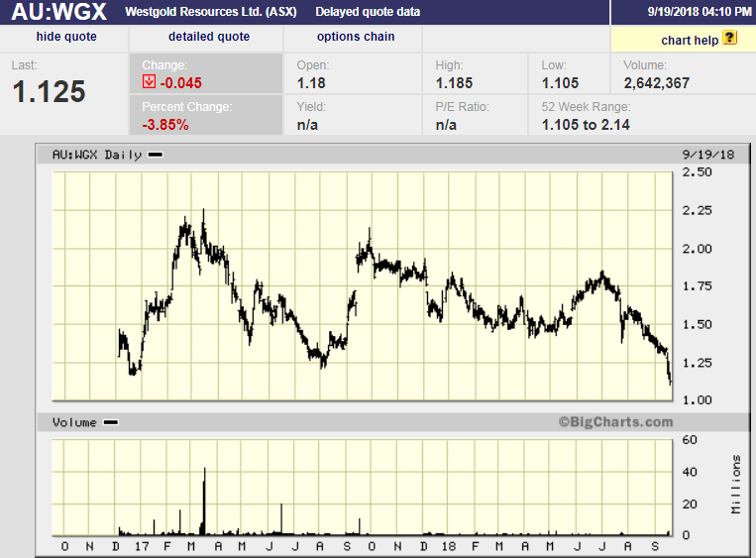Click the 2.50 price axis label
Image resolution: width=756 pixels, height=558 pixels.
point(697,172)
